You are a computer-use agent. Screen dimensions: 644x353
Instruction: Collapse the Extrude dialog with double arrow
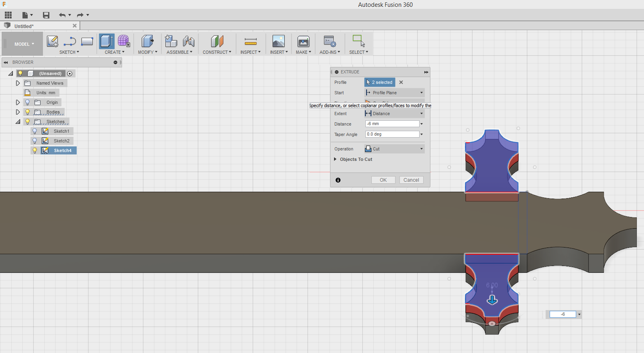tap(426, 72)
